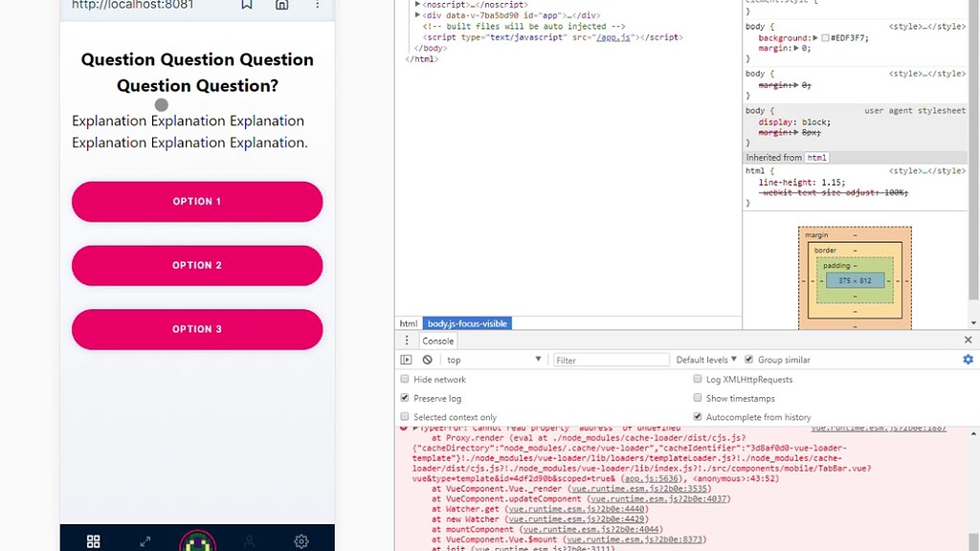Bookmark the page with the star icon
This screenshot has height=551, width=980.
[x=246, y=5]
